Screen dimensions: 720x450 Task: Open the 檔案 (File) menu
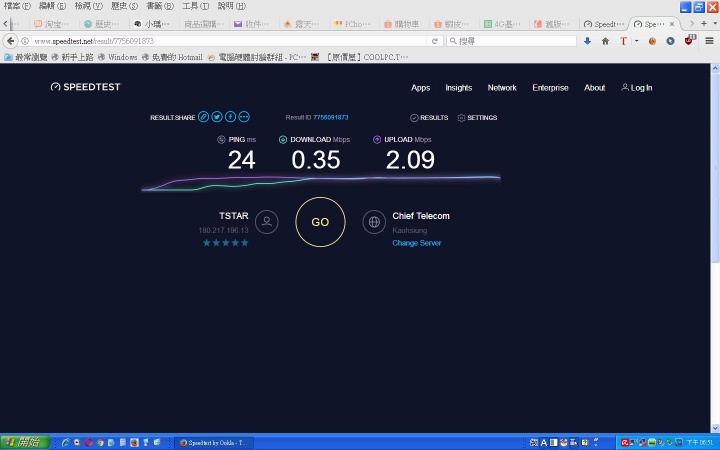click(17, 6)
